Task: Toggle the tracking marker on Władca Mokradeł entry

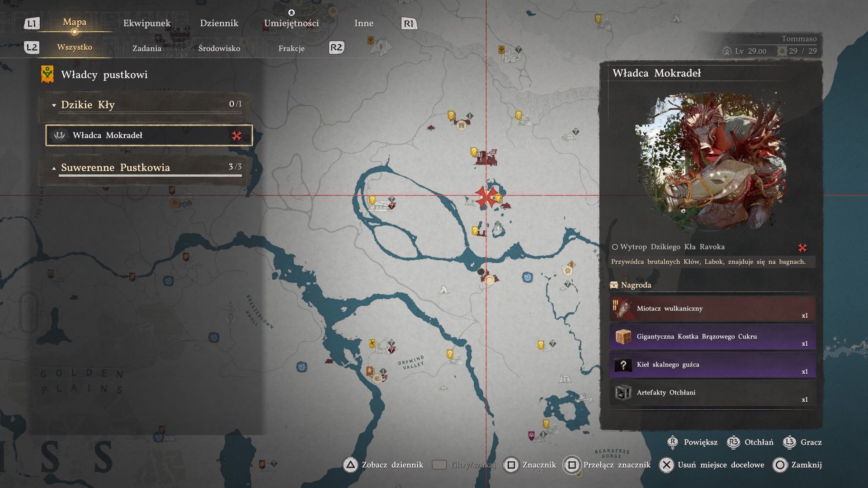Action: click(236, 136)
